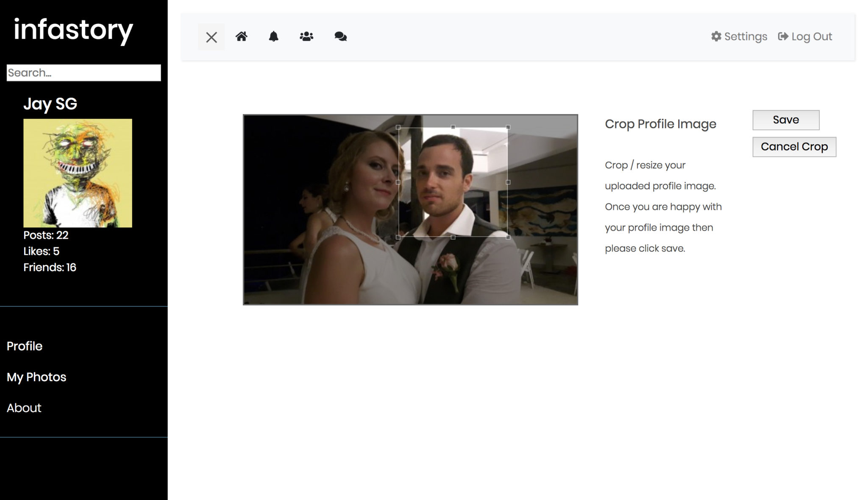This screenshot has width=868, height=500.
Task: Open the Profile sidebar link
Action: tap(25, 346)
